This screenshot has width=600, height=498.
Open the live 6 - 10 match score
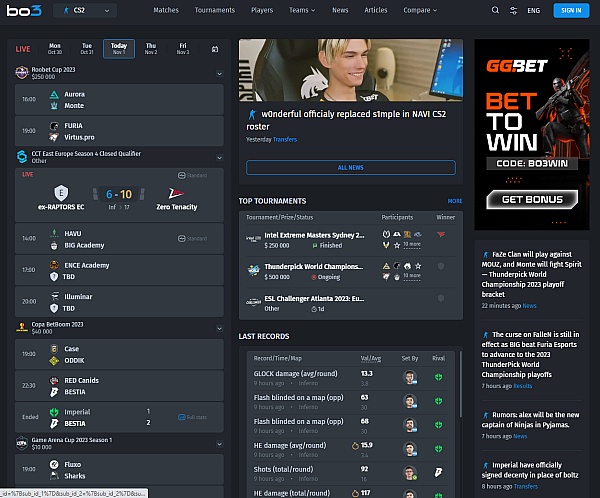(x=119, y=194)
